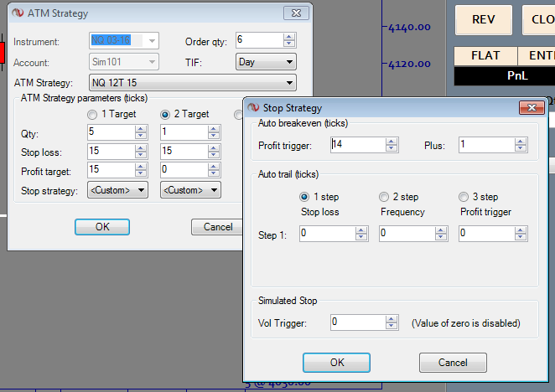The height and width of the screenshot is (392, 555).
Task: Click the FLAT button
Action: click(485, 55)
